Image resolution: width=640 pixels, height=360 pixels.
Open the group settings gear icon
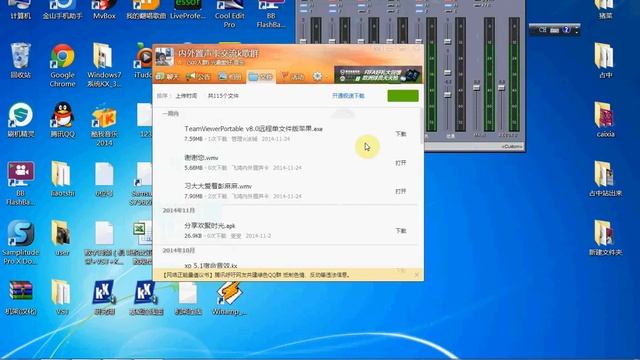pos(317,76)
